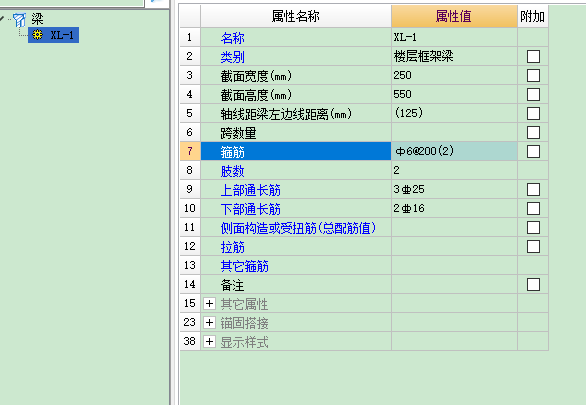Click the empty 备注 value cell
This screenshot has height=405, width=586.
(x=454, y=285)
